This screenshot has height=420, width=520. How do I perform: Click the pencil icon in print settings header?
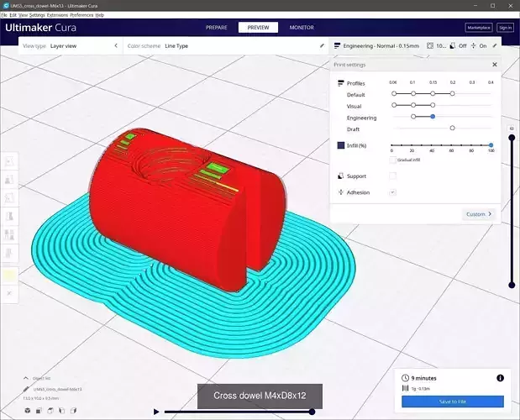click(495, 45)
